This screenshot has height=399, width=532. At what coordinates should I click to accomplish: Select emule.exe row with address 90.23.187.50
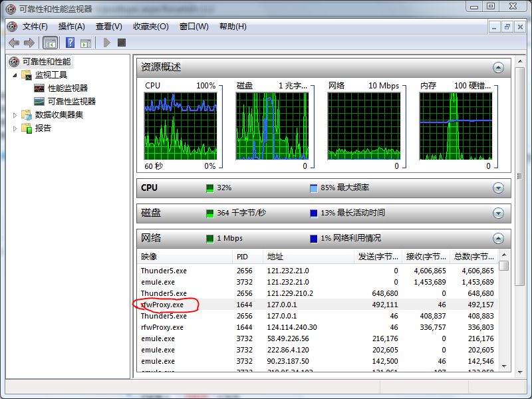(x=318, y=361)
